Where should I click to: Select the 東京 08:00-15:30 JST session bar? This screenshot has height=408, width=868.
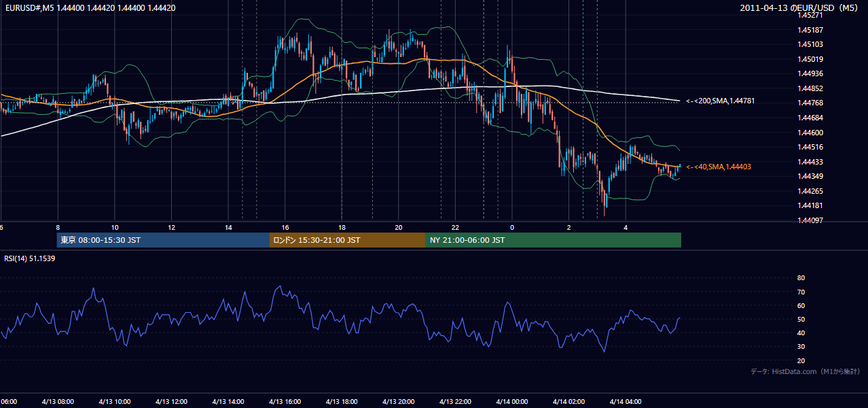(163, 240)
